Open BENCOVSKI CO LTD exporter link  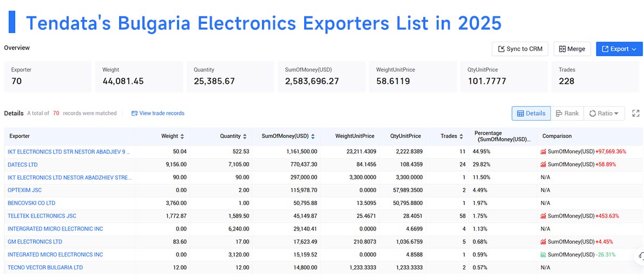click(31, 203)
